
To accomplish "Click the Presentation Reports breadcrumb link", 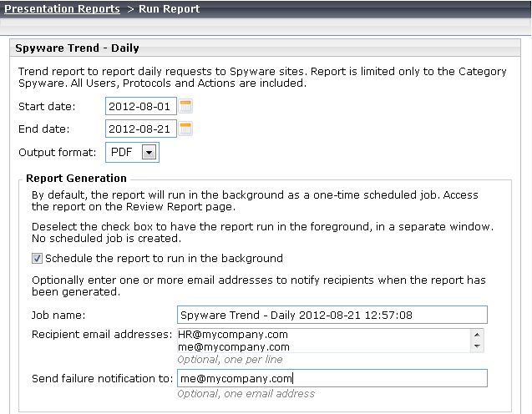I will tap(62, 9).
